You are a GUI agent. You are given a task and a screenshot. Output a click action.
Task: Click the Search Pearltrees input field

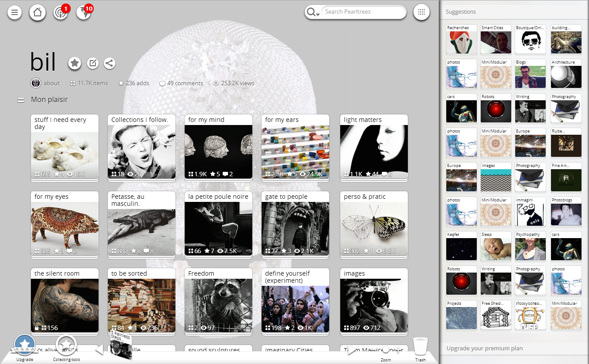point(362,12)
